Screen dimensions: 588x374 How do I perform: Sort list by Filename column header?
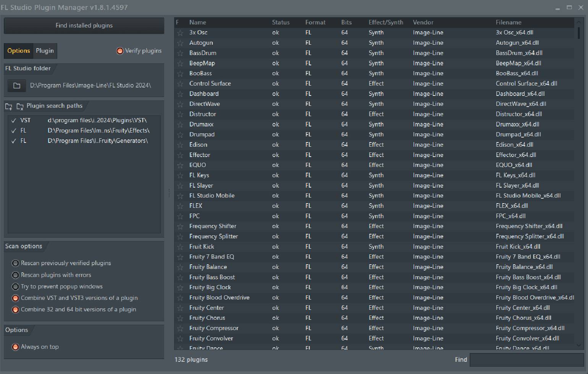pyautogui.click(x=509, y=23)
